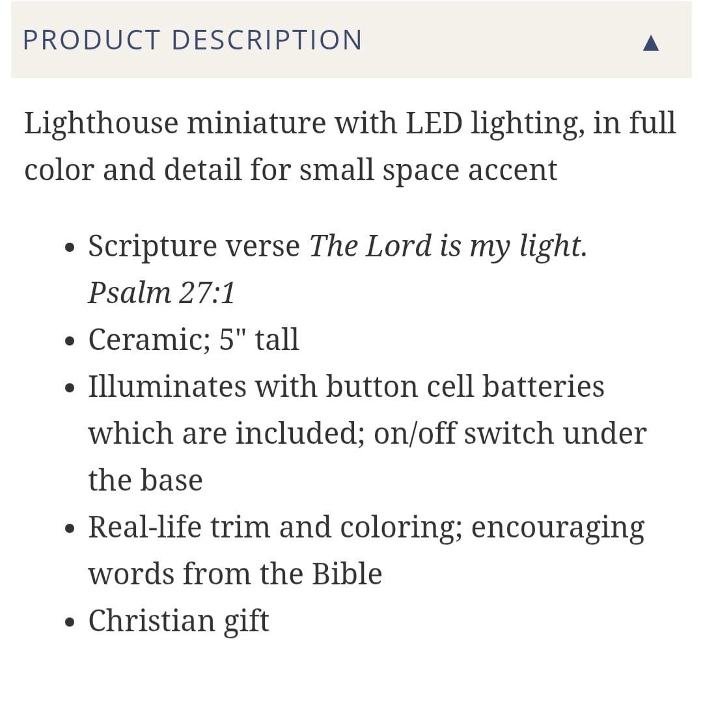The height and width of the screenshot is (728, 703).
Task: Click the bullet dot before 'Illuminates'
Action: pyautogui.click(x=70, y=389)
